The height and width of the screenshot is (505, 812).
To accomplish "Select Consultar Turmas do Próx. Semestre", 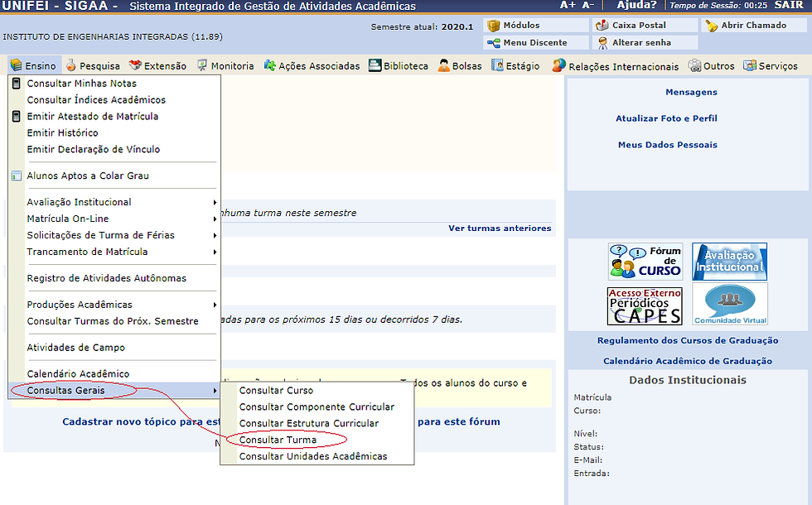I will [113, 321].
